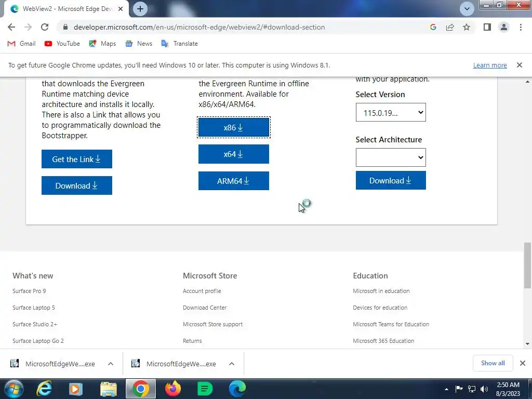Open Action Center flag icon

pos(459,389)
